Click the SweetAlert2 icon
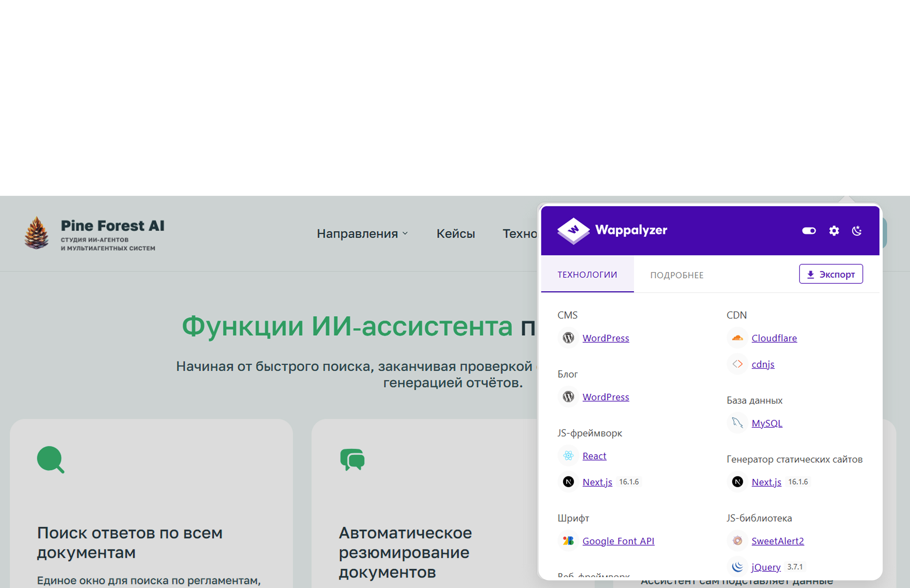Screen dimensions: 910x588 [737, 541]
